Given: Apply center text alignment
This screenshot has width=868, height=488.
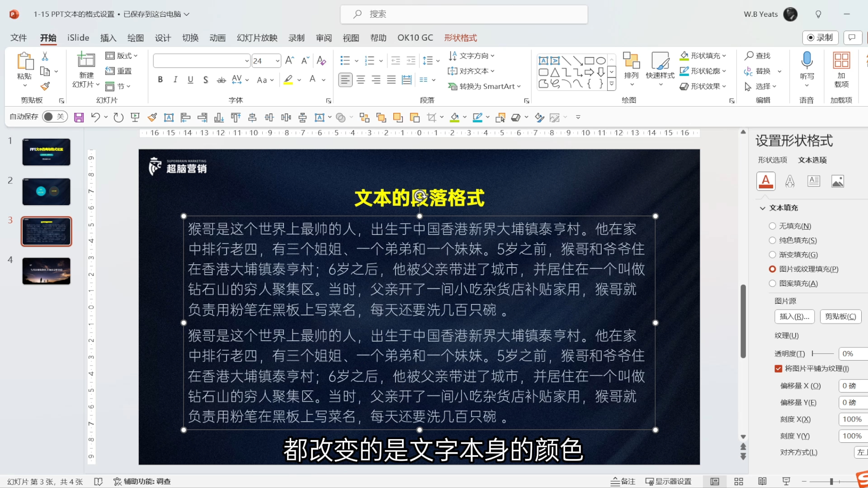Looking at the screenshot, I should [x=360, y=80].
